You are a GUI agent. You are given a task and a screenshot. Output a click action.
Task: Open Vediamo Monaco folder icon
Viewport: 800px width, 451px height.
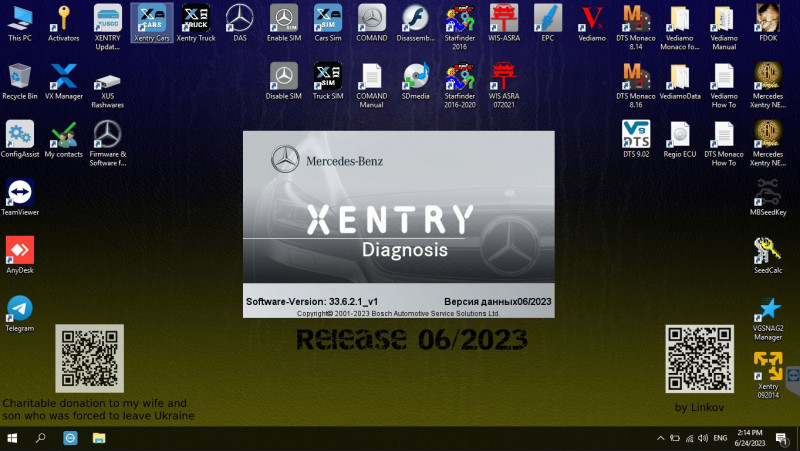(680, 28)
